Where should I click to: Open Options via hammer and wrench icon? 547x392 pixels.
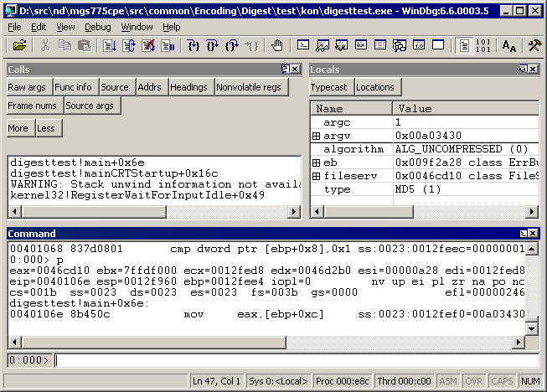(534, 46)
